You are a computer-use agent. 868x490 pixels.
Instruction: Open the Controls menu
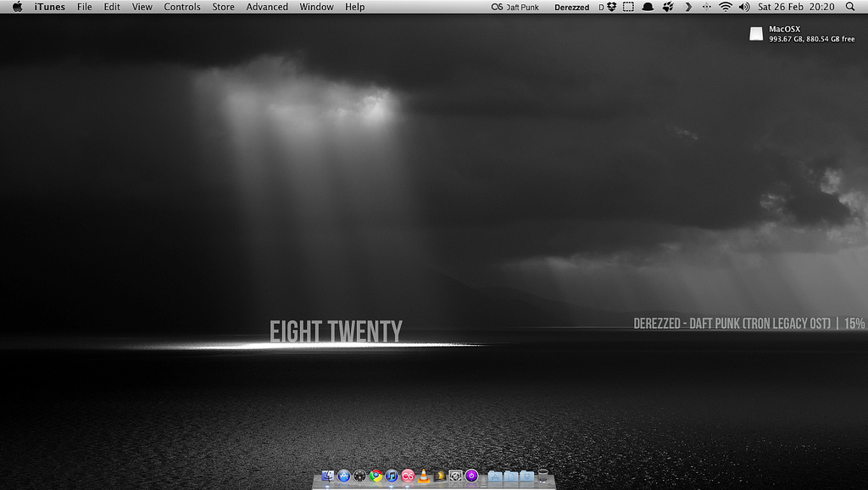point(182,7)
